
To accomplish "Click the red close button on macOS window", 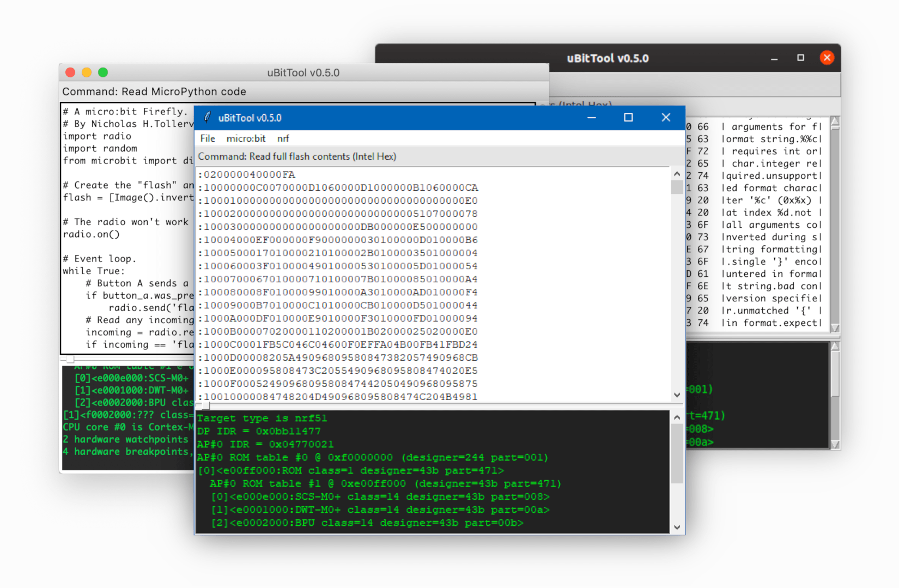I will [70, 72].
